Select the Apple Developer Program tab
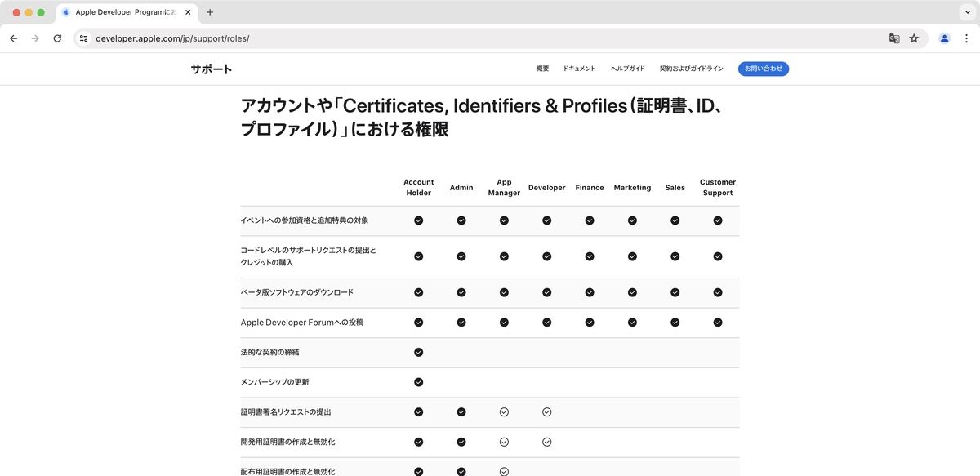Viewport: 980px width, 476px height. (x=127, y=12)
